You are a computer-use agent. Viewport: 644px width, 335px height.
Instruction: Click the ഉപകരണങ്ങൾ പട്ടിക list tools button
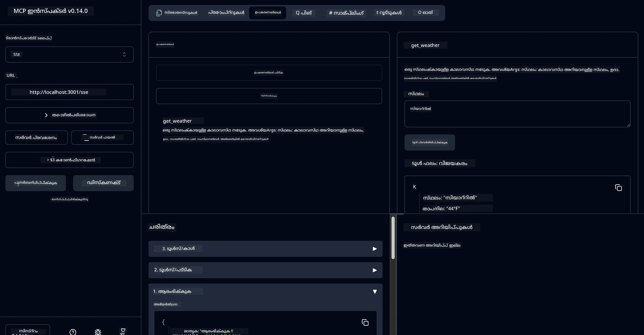(269, 73)
